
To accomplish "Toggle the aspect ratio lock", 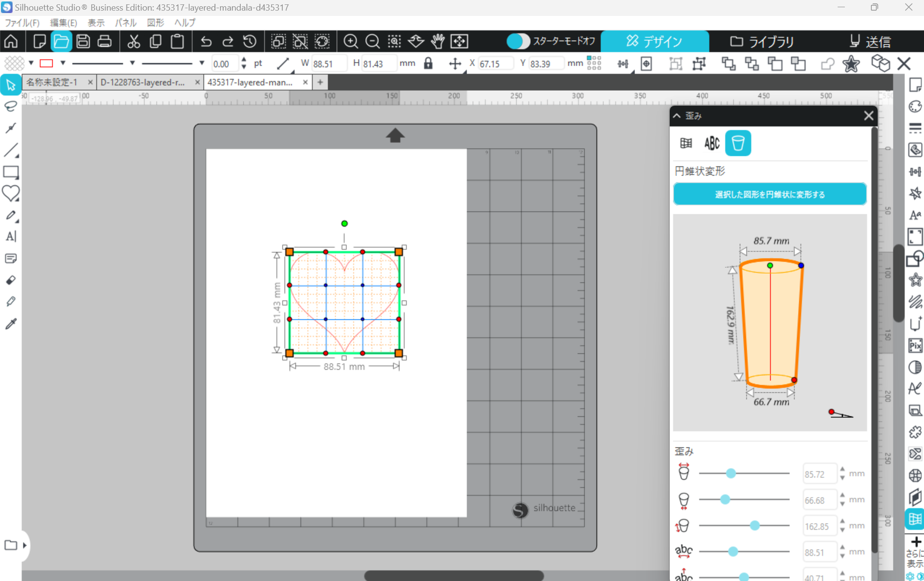I will 428,64.
